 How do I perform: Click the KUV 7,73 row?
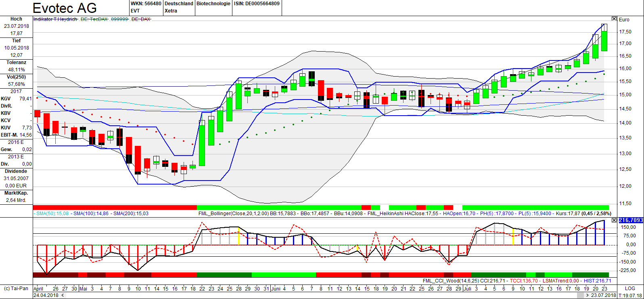click(16, 128)
